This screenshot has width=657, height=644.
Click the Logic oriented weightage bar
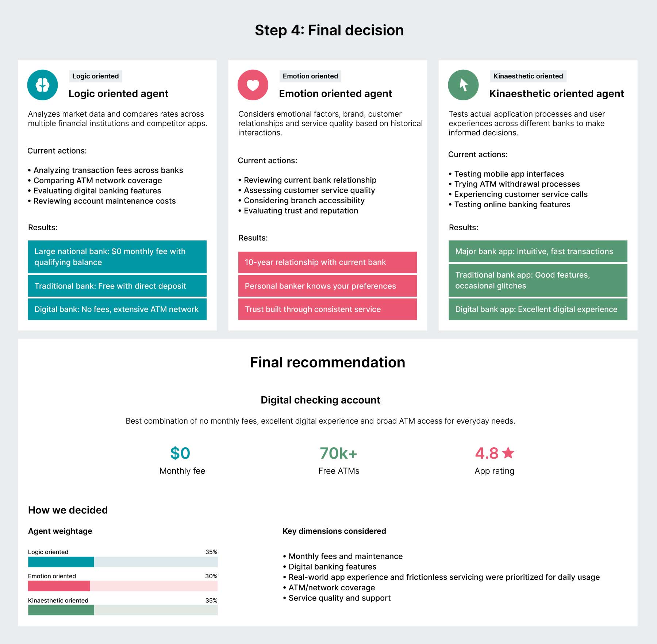[123, 562]
